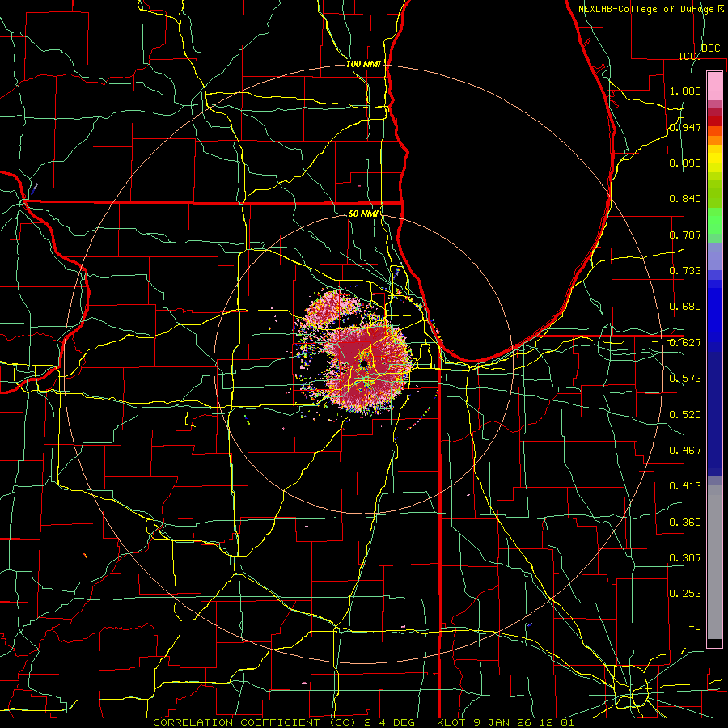
Task: Click the 0.840 scale value
Action: [x=685, y=199]
